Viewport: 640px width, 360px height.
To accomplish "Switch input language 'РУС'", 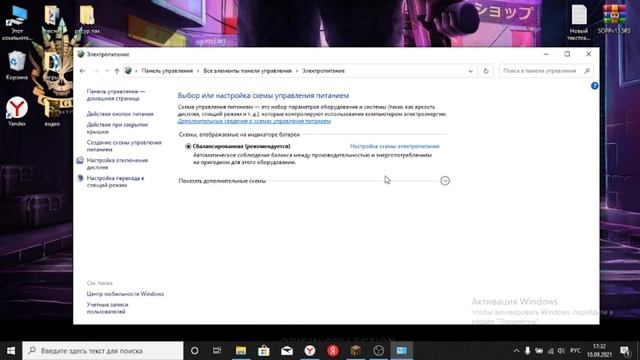I will tap(576, 351).
